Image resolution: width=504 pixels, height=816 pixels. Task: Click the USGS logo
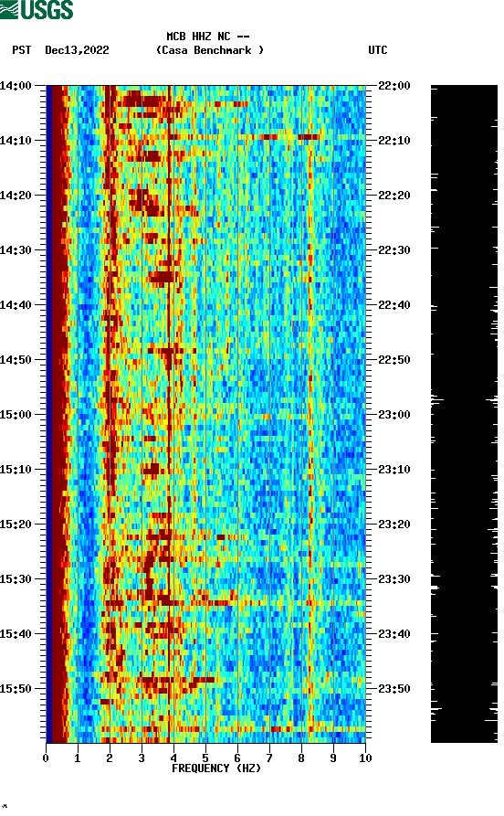tap(37, 9)
